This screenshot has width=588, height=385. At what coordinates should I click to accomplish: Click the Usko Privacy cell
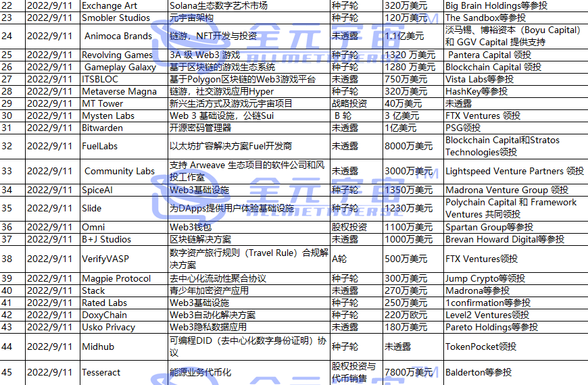[x=124, y=328]
